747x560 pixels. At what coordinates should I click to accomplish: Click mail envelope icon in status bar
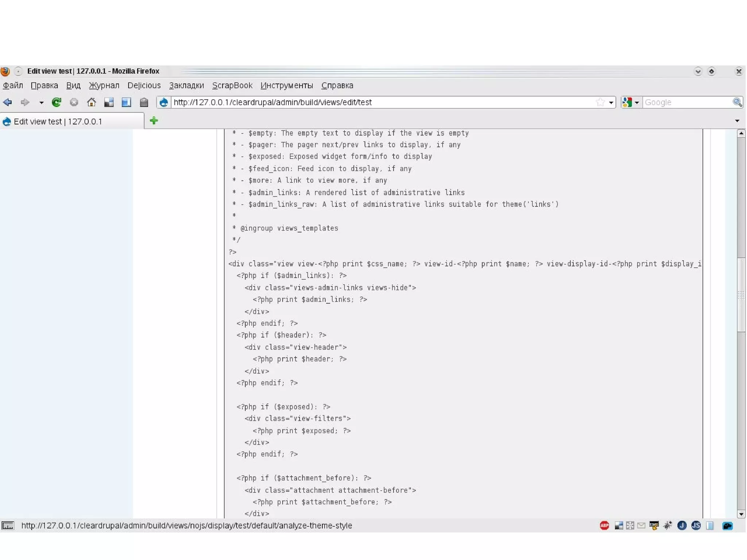coord(641,526)
